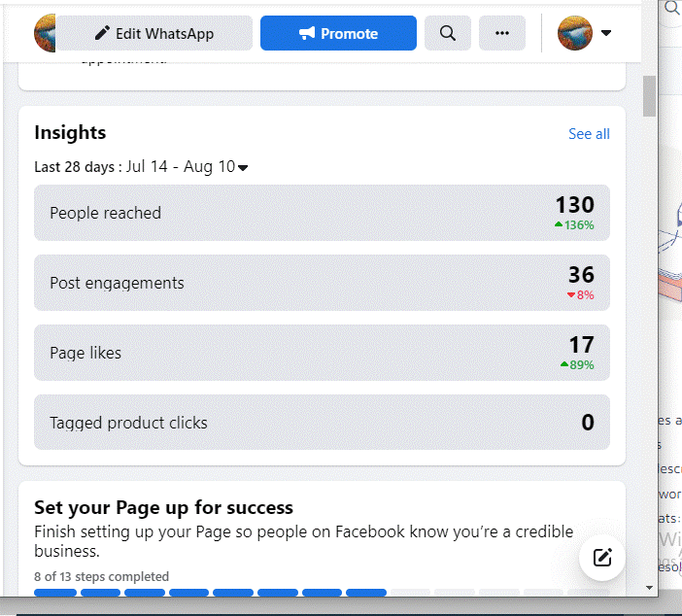The image size is (682, 616).
Task: Open the three-dots more options menu
Action: pyautogui.click(x=502, y=33)
